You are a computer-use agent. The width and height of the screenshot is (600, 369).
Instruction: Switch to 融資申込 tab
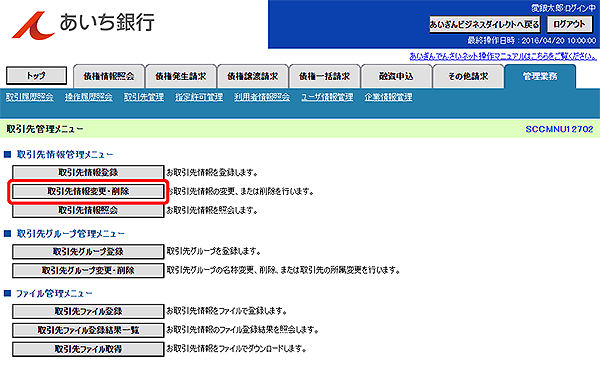(396, 77)
